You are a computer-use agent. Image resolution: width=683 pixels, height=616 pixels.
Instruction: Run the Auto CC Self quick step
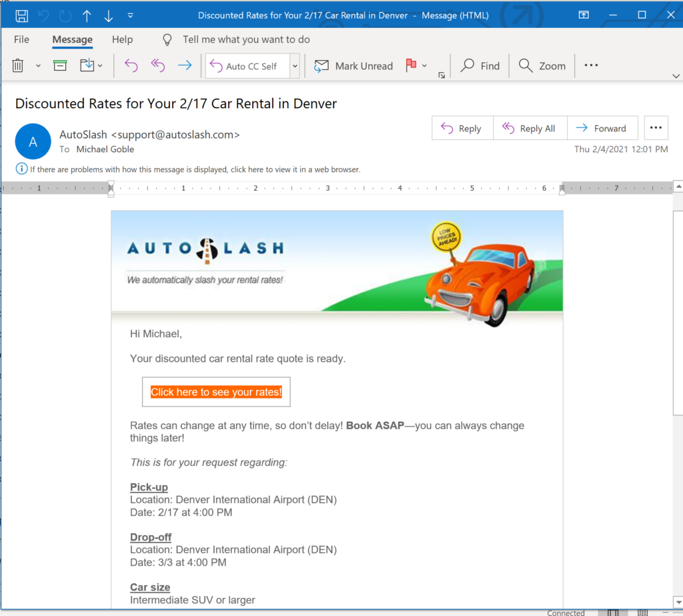[247, 66]
